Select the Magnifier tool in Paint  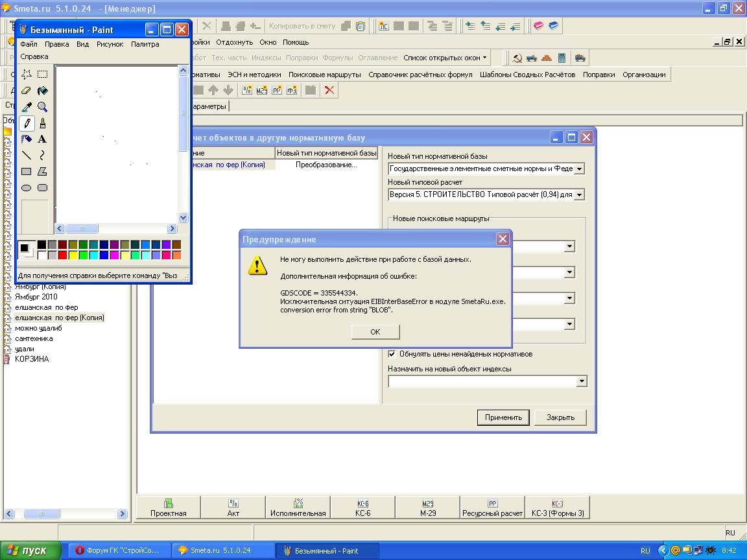42,107
